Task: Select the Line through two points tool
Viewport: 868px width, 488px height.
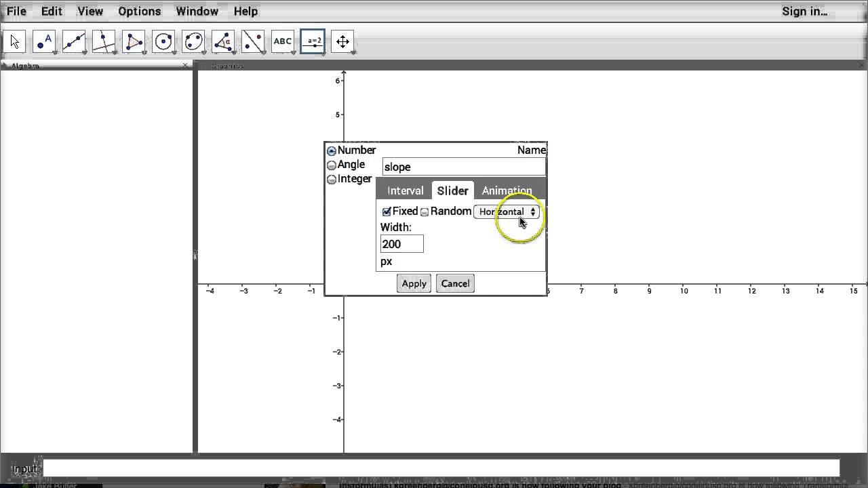Action: [x=74, y=41]
